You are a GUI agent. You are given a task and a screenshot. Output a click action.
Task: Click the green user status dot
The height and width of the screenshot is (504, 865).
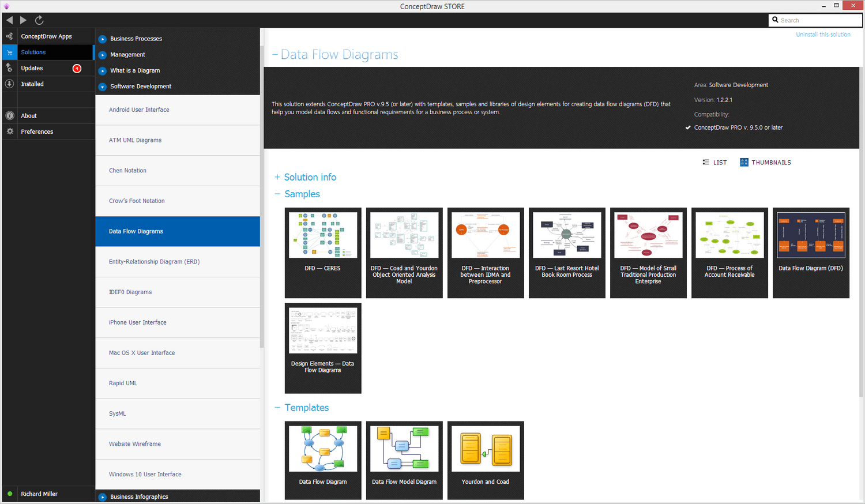[x=10, y=494]
